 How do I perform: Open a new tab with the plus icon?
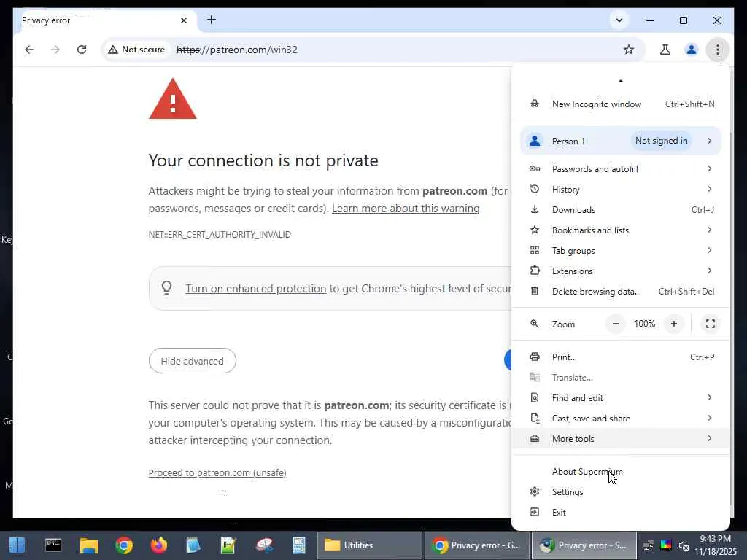(212, 20)
